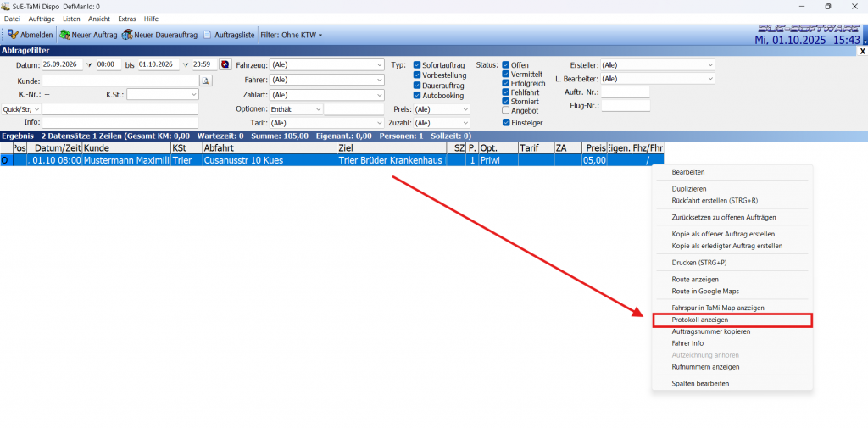Screen dimensions: 868x428
Task: Click the Abmelden keys icon
Action: (12, 35)
